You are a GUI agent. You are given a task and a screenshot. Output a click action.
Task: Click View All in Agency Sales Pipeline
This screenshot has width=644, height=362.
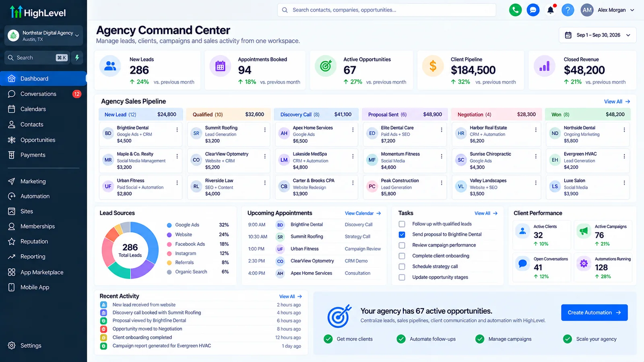click(x=617, y=102)
